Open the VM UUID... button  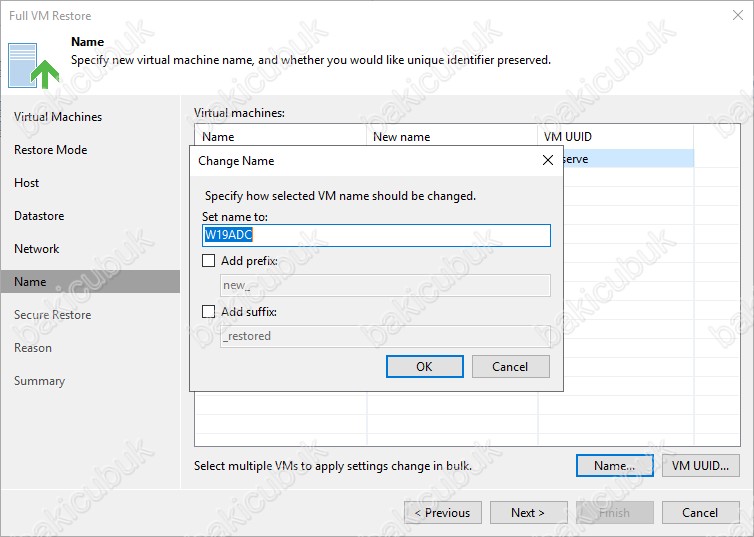700,465
